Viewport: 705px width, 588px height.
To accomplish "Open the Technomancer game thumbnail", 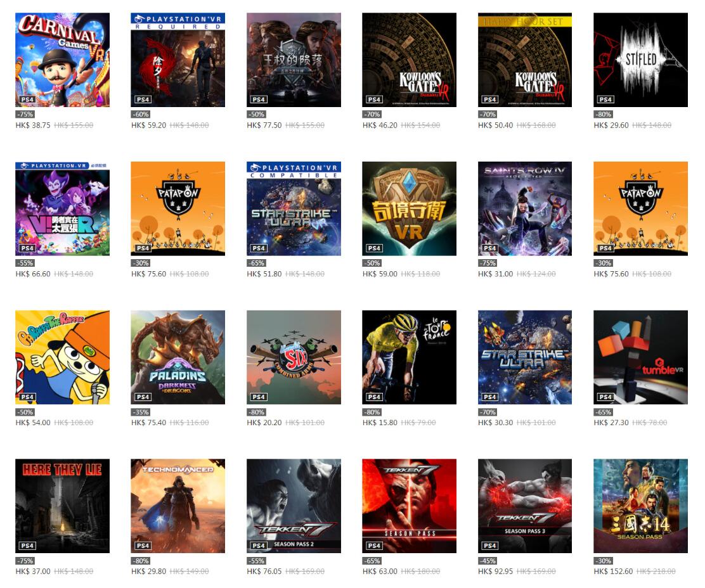I will (178, 506).
